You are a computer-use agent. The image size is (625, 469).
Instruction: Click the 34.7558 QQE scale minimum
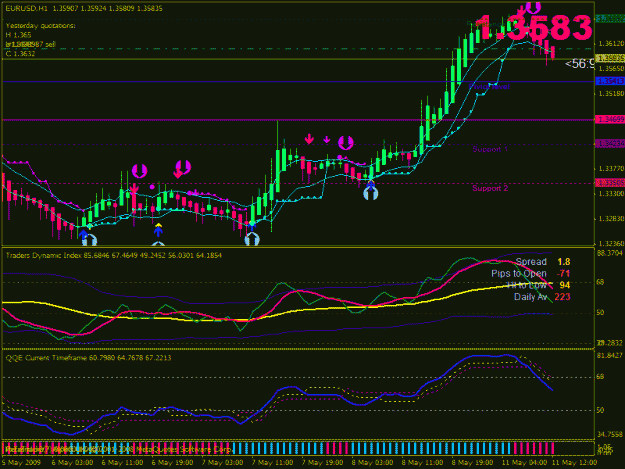[610, 435]
